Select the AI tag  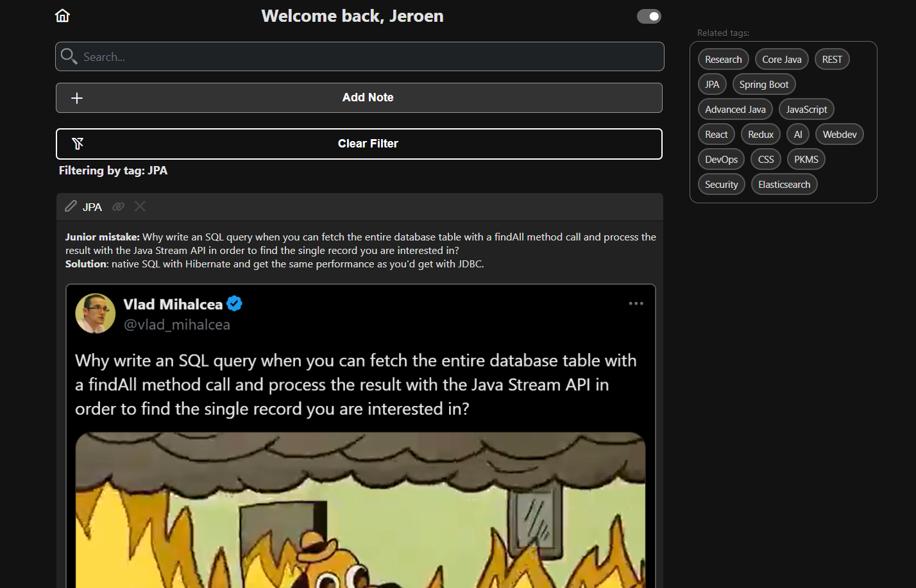[x=798, y=134]
